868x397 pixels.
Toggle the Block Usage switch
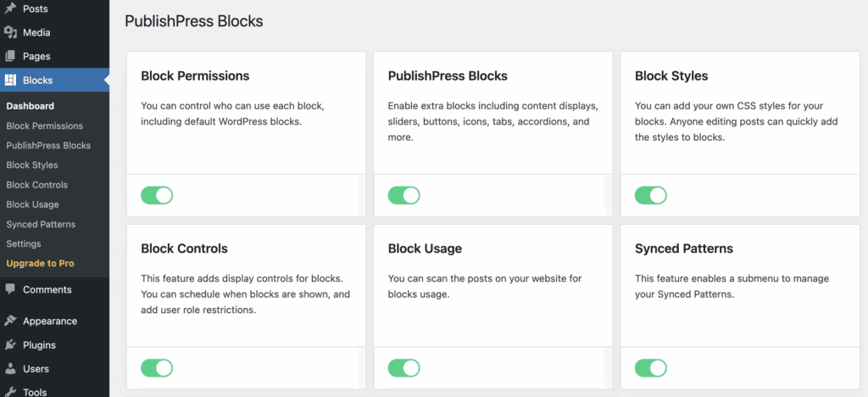click(x=403, y=368)
